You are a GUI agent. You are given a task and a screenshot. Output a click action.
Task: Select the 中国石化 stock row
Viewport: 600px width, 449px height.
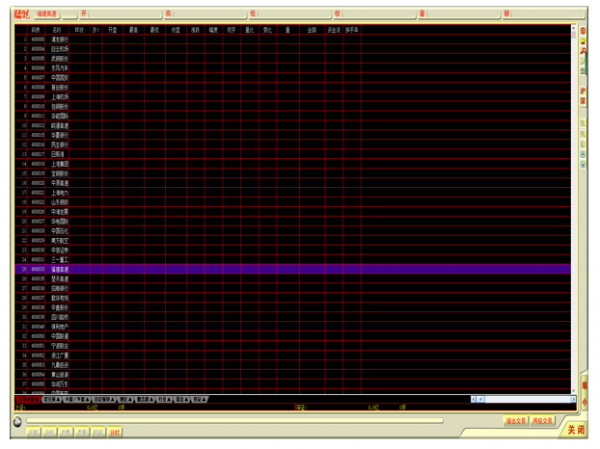click(x=293, y=231)
